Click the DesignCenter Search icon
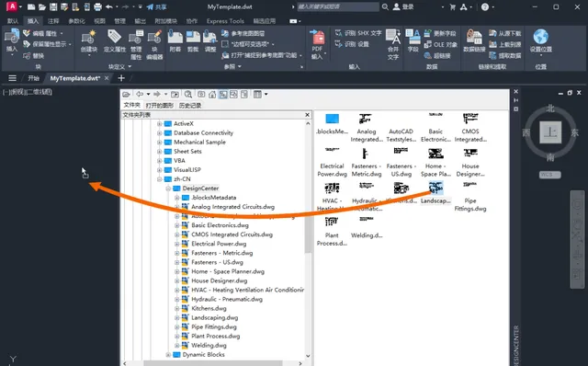Viewport: 588px width, 366px height. click(x=188, y=94)
